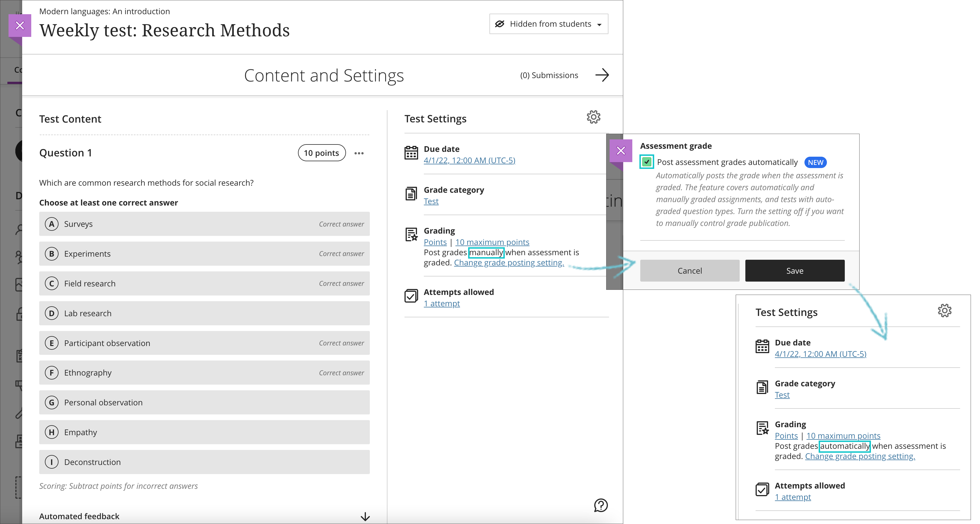
Task: Open Test Settings gear icon in main panel
Action: 593,117
